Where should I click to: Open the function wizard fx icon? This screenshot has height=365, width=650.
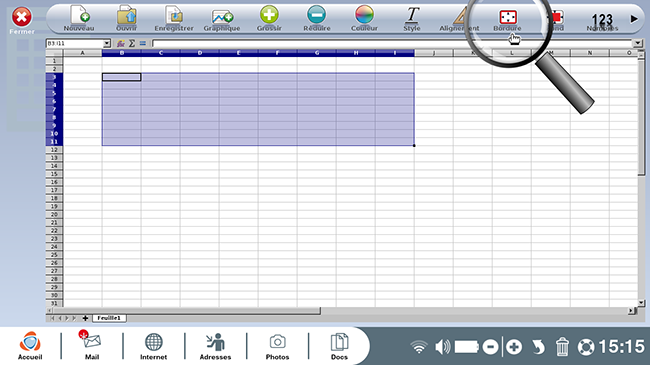[121, 43]
